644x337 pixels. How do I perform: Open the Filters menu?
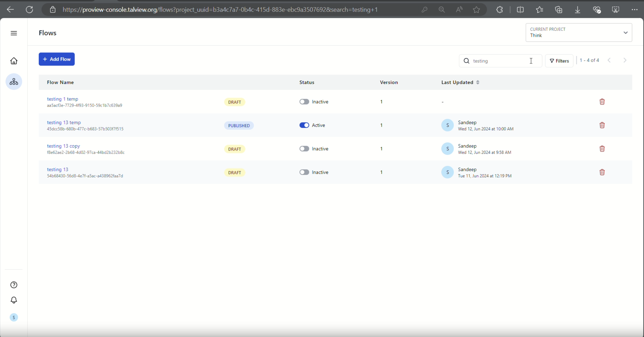coord(559,61)
